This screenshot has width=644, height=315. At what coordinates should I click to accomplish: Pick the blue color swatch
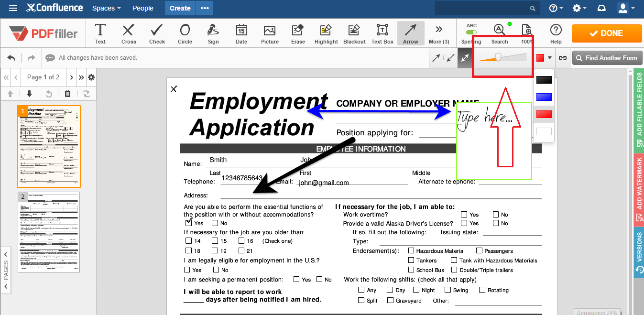point(544,97)
